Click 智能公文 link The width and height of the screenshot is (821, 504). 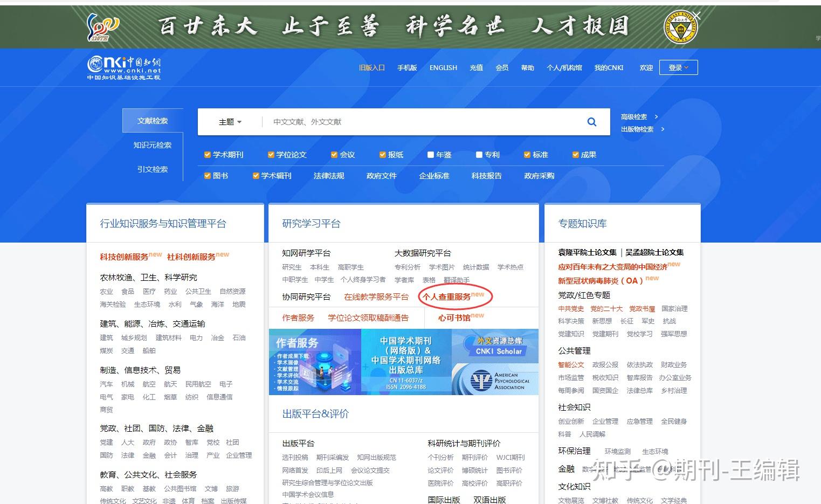[571, 365]
